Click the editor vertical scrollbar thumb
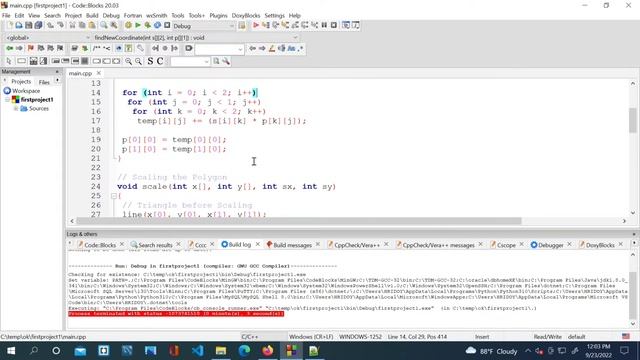The height and width of the screenshot is (360, 640). (633, 120)
